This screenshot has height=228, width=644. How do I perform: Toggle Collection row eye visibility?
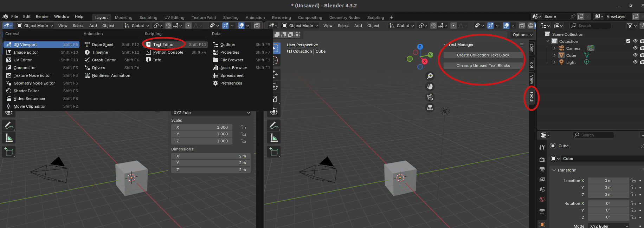[635, 41]
